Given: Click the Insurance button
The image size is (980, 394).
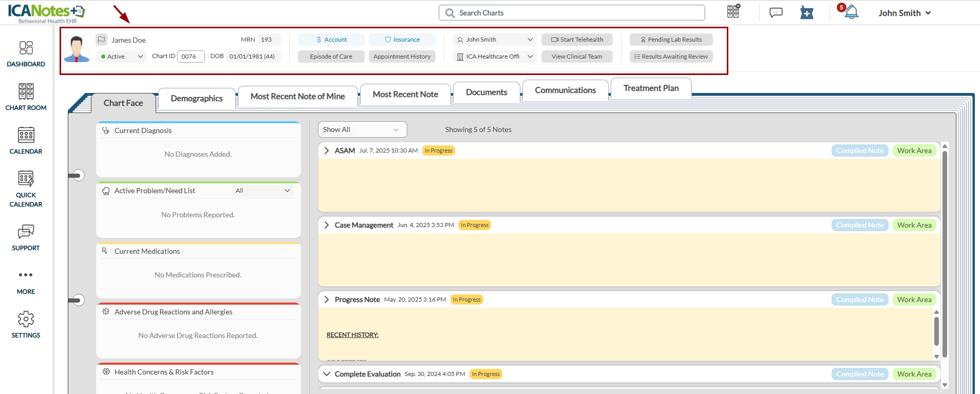Looking at the screenshot, I should (x=402, y=40).
